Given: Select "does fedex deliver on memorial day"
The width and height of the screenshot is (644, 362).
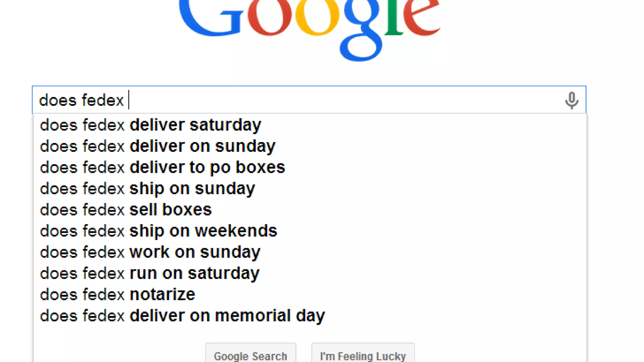Looking at the screenshot, I should [x=182, y=316].
